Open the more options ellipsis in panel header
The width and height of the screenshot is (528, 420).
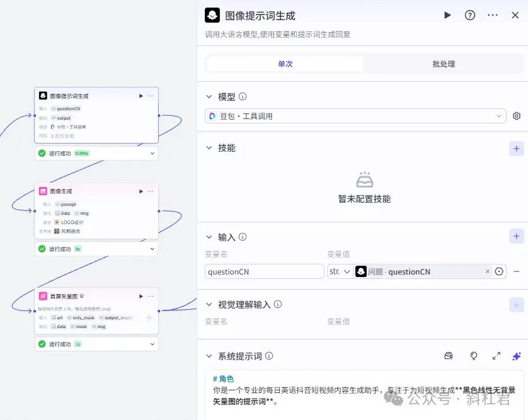click(x=493, y=15)
